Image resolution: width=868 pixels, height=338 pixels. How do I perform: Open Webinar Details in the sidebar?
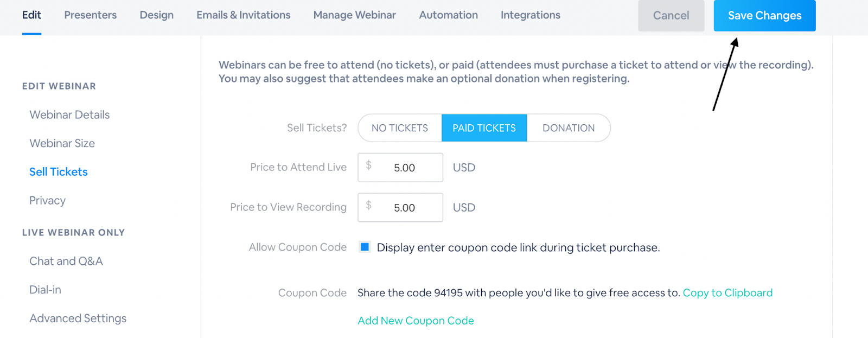point(69,115)
